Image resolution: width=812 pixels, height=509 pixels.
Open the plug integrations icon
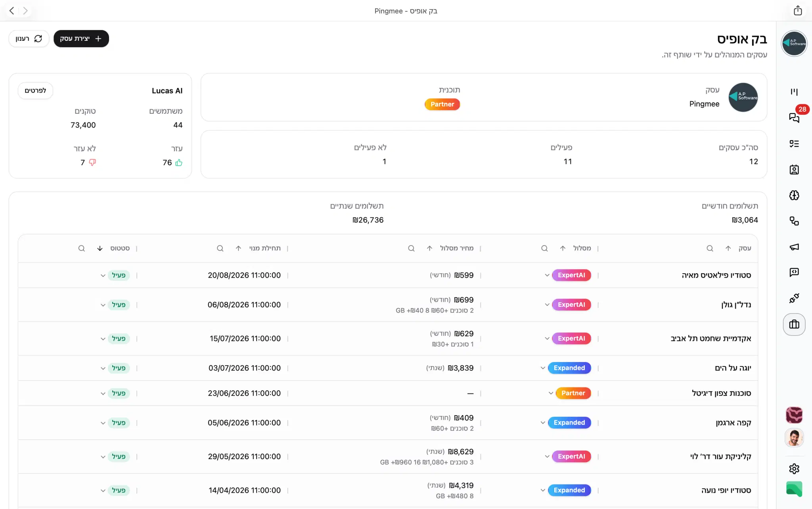click(x=794, y=298)
